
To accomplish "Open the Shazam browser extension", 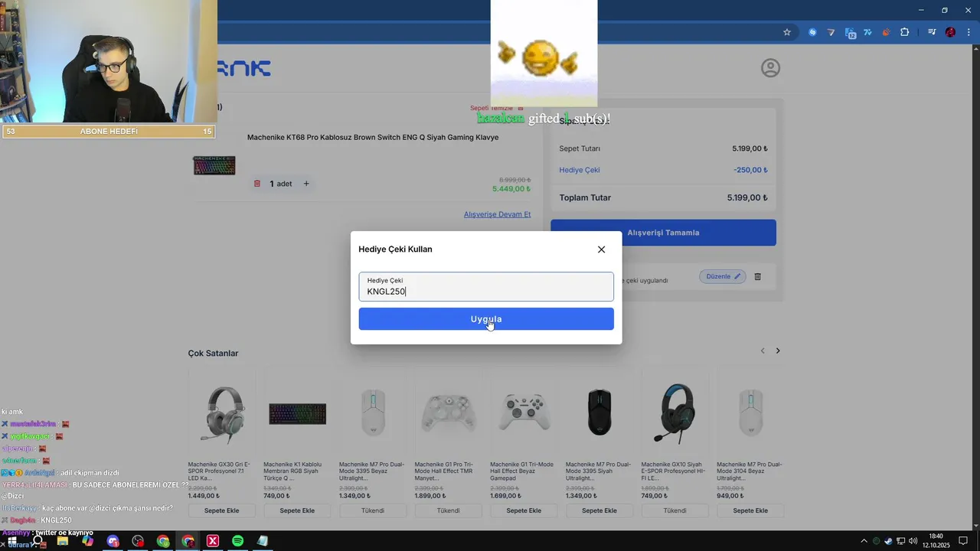I will (x=812, y=32).
